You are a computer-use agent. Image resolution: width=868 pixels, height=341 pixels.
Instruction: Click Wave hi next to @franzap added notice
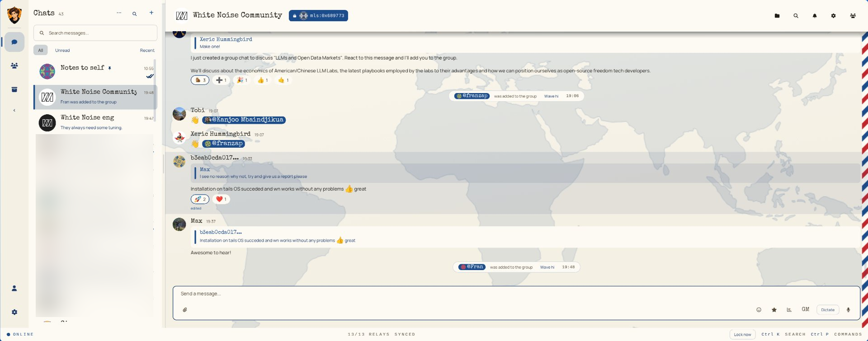click(551, 96)
